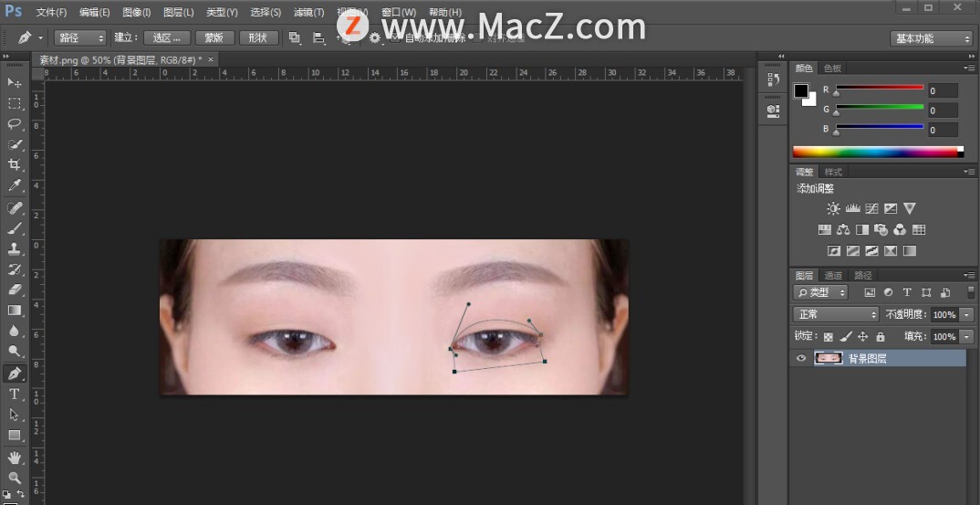Screen dimensions: 980x505
Task: Select the Healing Brush tool
Action: point(14,207)
